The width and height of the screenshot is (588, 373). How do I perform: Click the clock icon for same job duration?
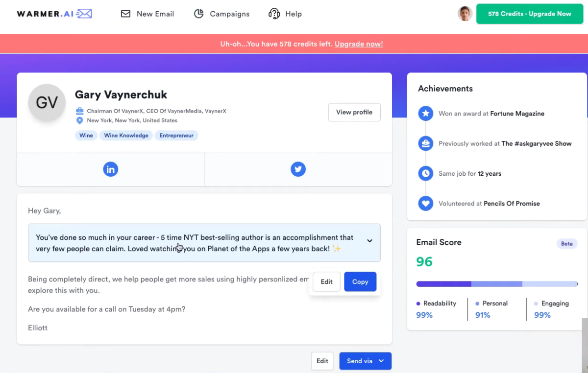tap(426, 173)
